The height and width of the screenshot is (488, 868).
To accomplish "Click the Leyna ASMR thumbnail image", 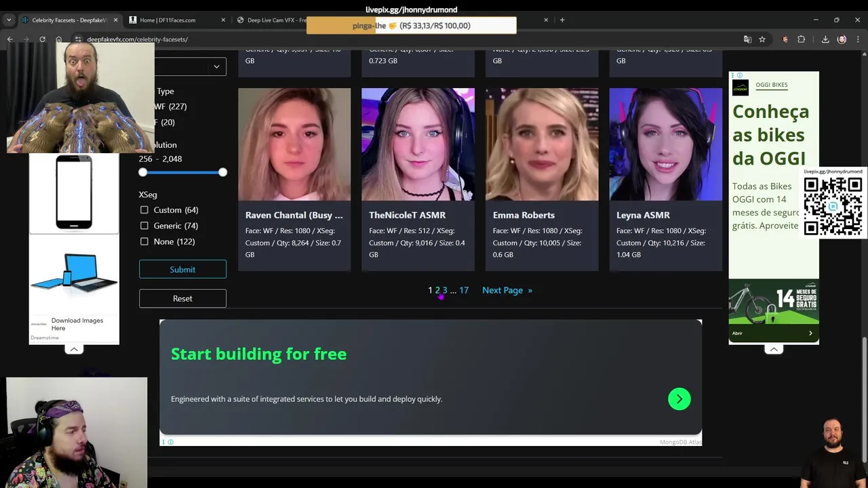I will [x=666, y=144].
